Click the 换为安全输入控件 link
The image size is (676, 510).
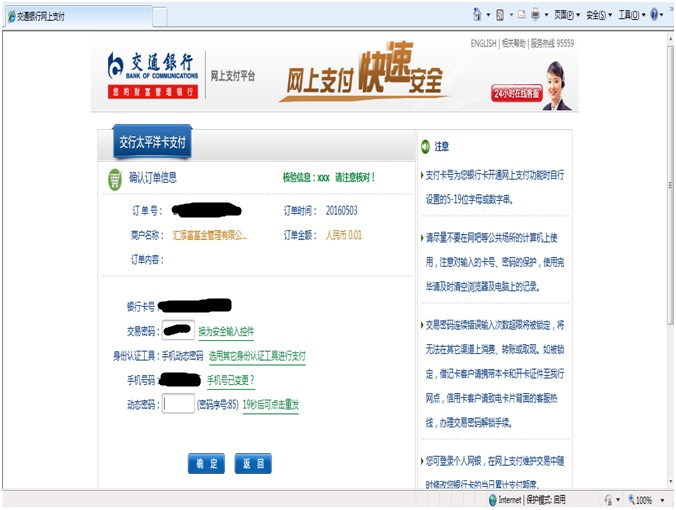(x=226, y=331)
